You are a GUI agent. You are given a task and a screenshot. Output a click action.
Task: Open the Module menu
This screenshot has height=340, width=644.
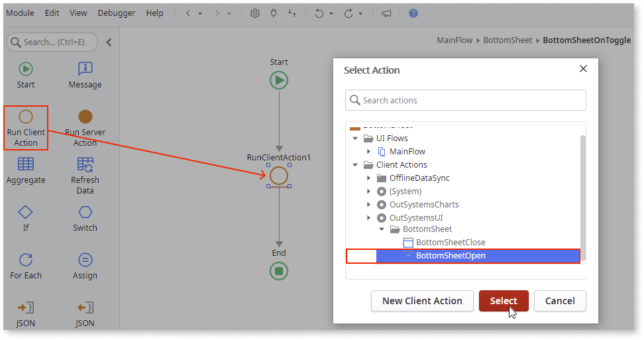[20, 13]
